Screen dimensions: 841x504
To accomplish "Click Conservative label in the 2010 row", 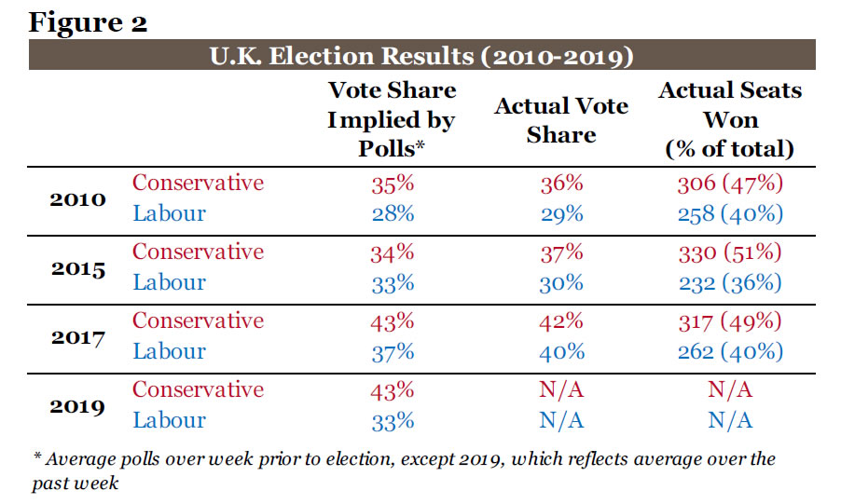I will click(x=198, y=183).
